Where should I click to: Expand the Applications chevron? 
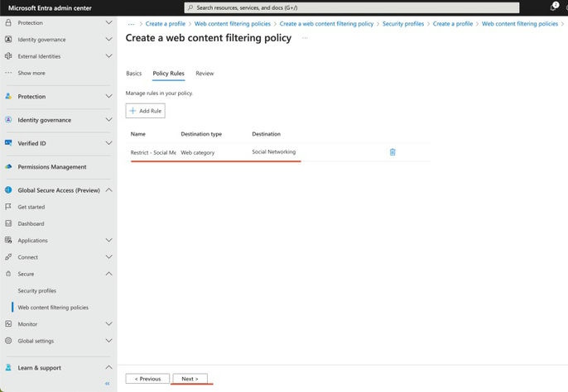tap(108, 240)
